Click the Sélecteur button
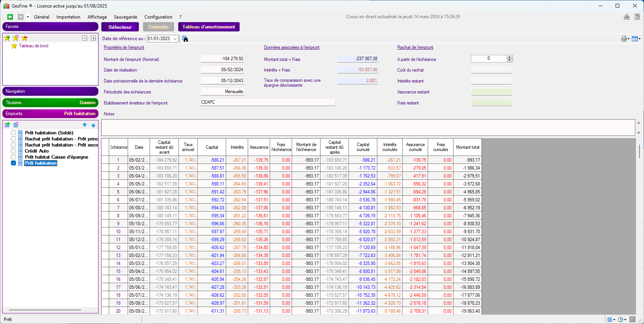Image resolution: width=644 pixels, height=324 pixels. click(120, 27)
